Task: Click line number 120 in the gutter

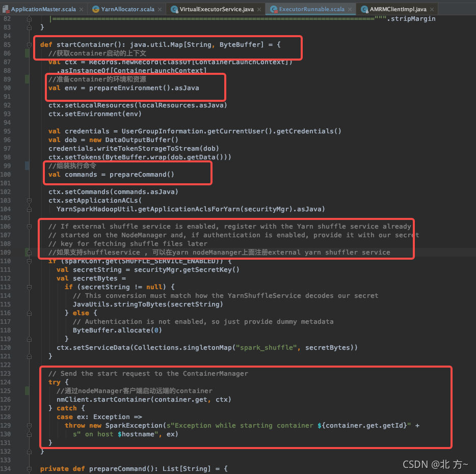Action: pos(6,348)
